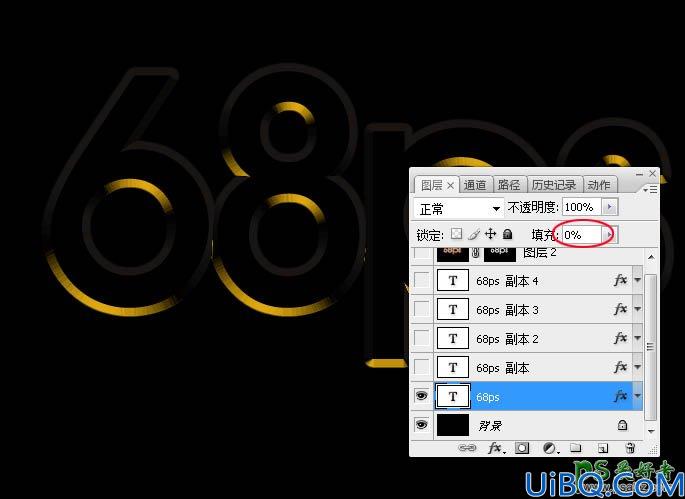Switch to the 路径 tab
This screenshot has height=499, width=685.
(509, 185)
